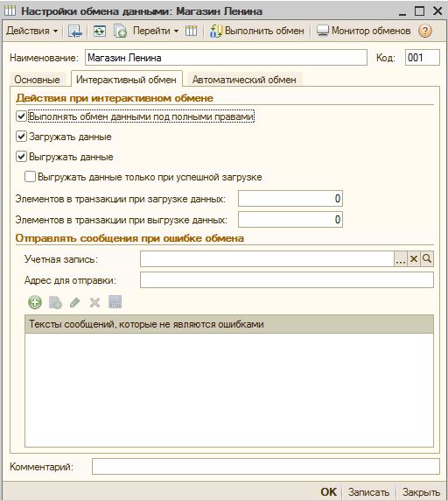Click the Элементов в транзакции при выгрузке field
The height and width of the screenshot is (501, 448).
290,220
